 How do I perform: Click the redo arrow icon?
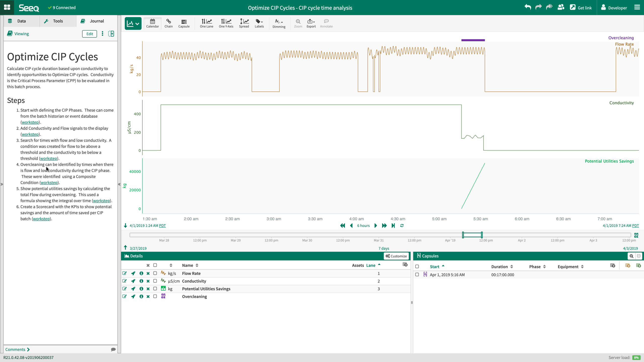click(538, 7)
